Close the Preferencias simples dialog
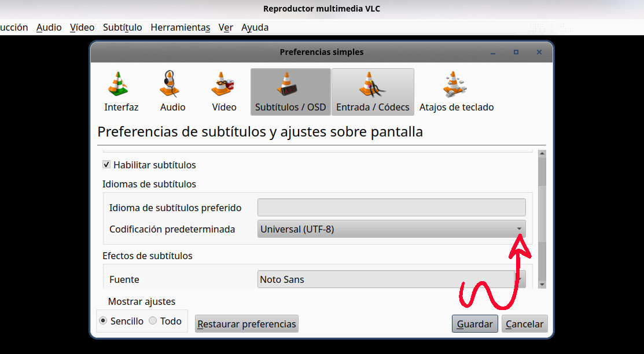Viewport: 644px width, 354px height. pos(539,52)
